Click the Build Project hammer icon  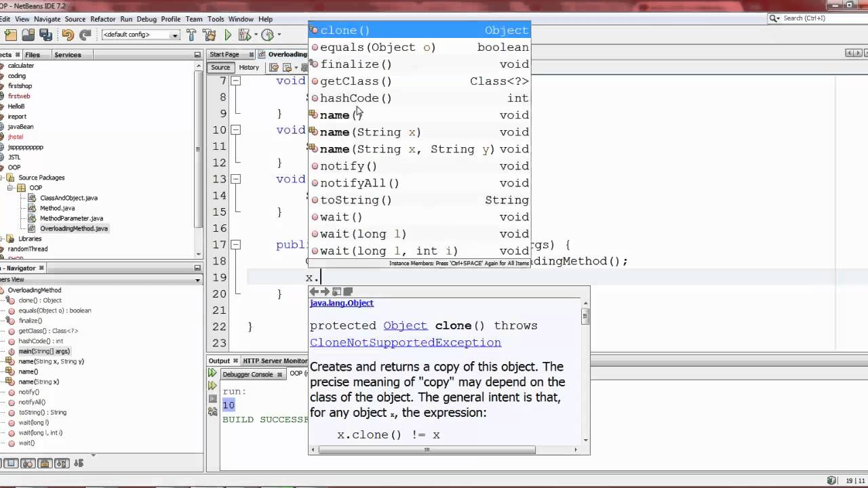192,35
